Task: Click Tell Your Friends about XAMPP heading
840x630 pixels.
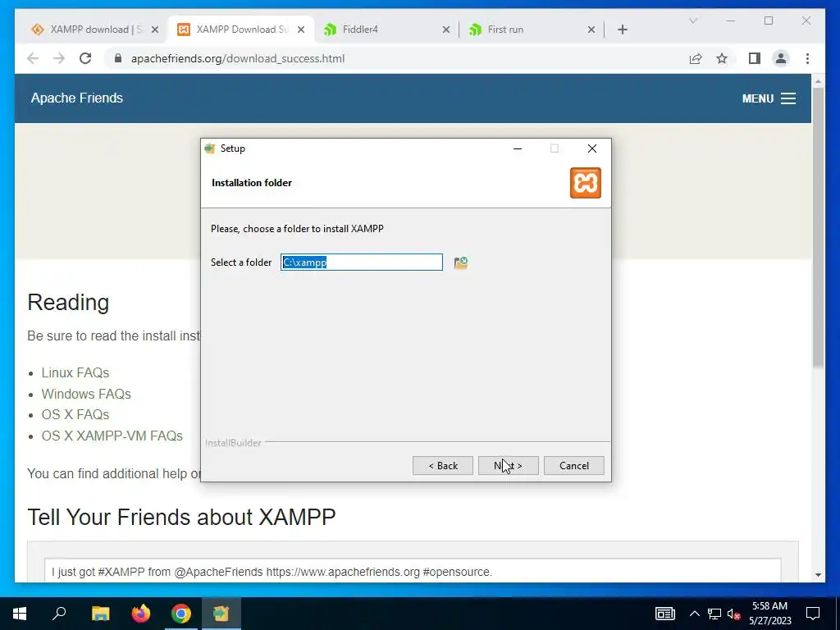Action: [x=181, y=518]
